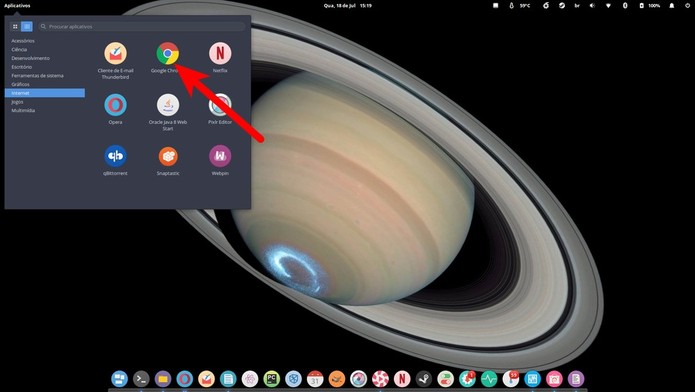Click the Steam tray icon in the top panel
The image size is (695, 392).
coord(562,6)
